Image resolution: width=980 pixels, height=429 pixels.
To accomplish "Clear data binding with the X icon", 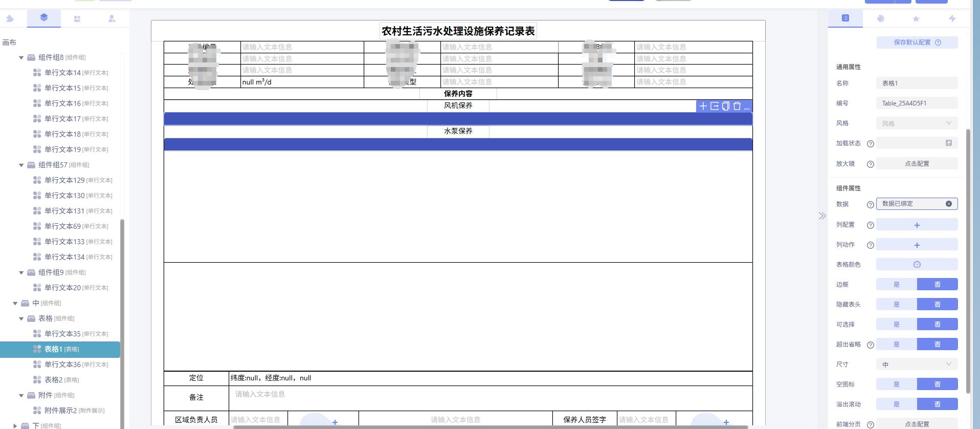I will point(949,204).
